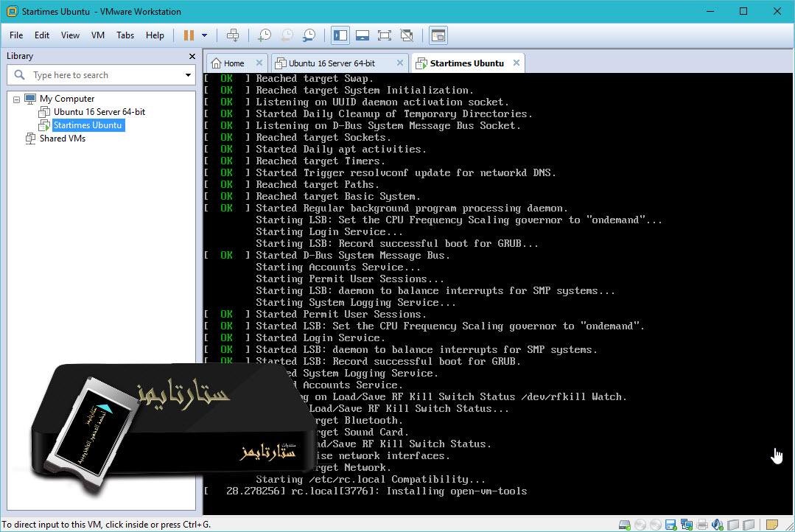Switch the VM to full screen mode
Screen dimensions: 795x532
[x=384, y=35]
